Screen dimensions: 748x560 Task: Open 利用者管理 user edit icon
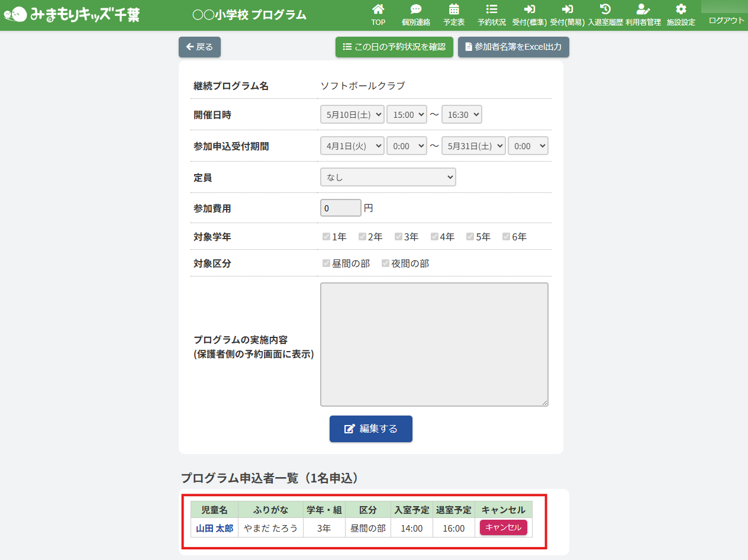tap(643, 9)
